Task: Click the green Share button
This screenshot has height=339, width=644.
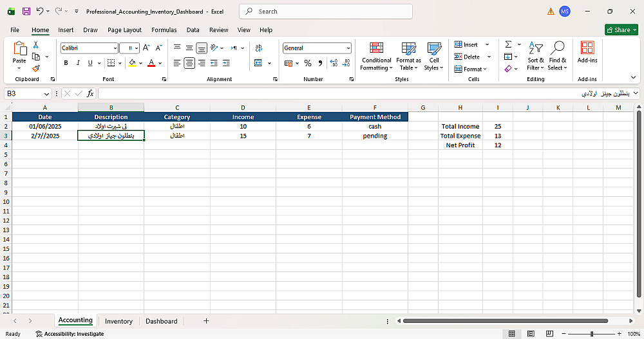Action: point(621,30)
